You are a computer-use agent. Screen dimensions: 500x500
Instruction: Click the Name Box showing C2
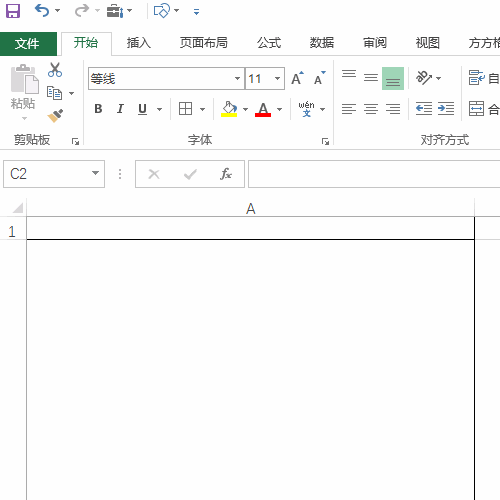46,174
